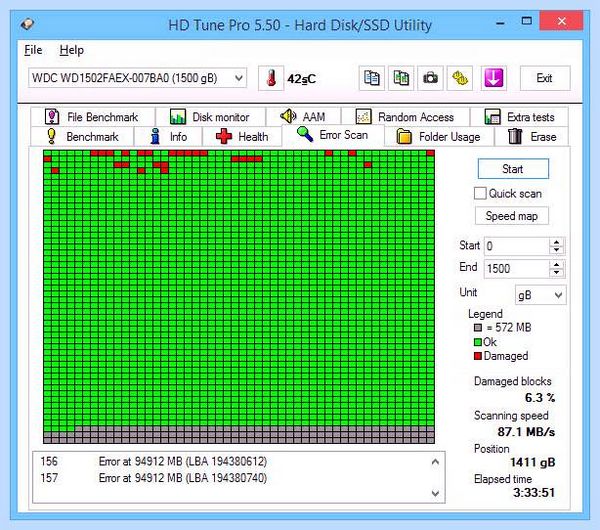The height and width of the screenshot is (530, 600).
Task: Enable the Quick scan checkbox
Action: click(480, 193)
